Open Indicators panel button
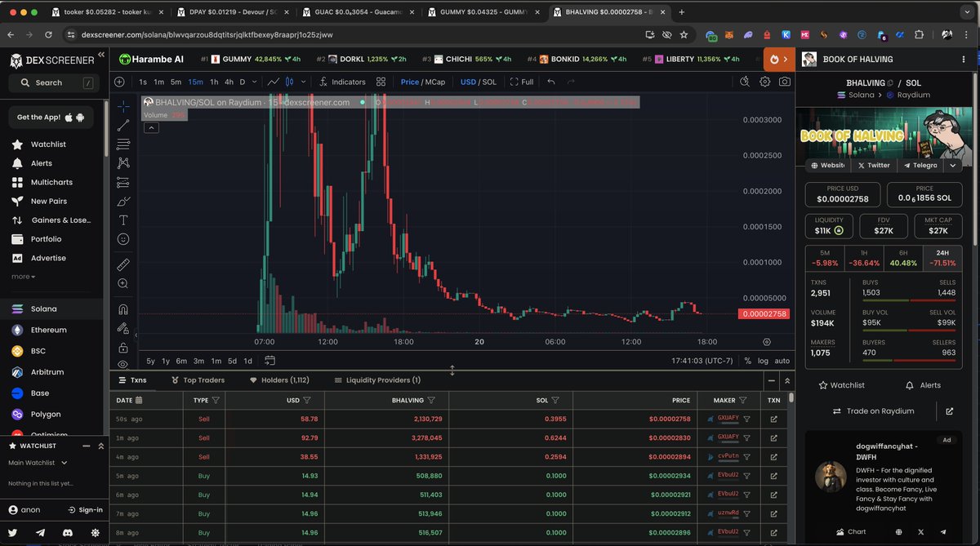 pos(343,82)
